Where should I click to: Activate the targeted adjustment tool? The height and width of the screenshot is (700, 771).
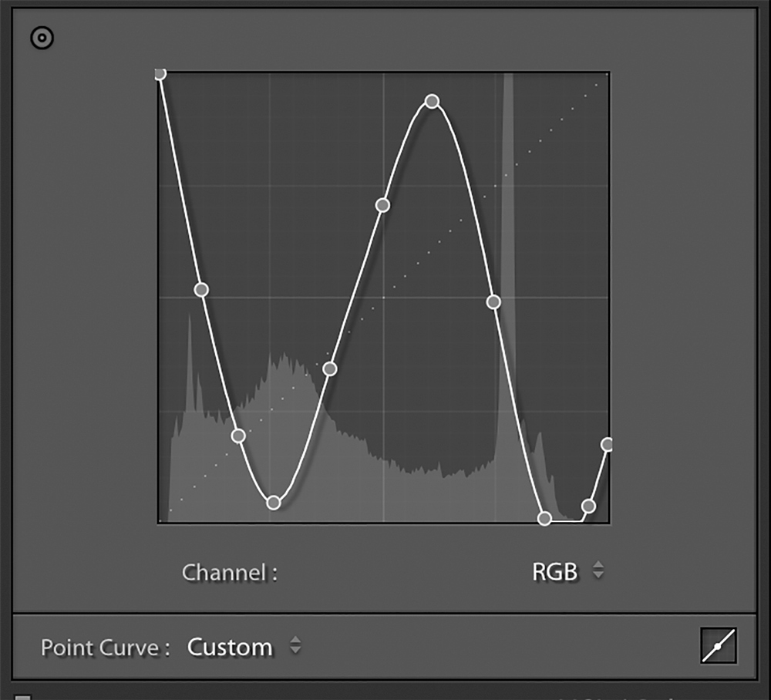(41, 36)
